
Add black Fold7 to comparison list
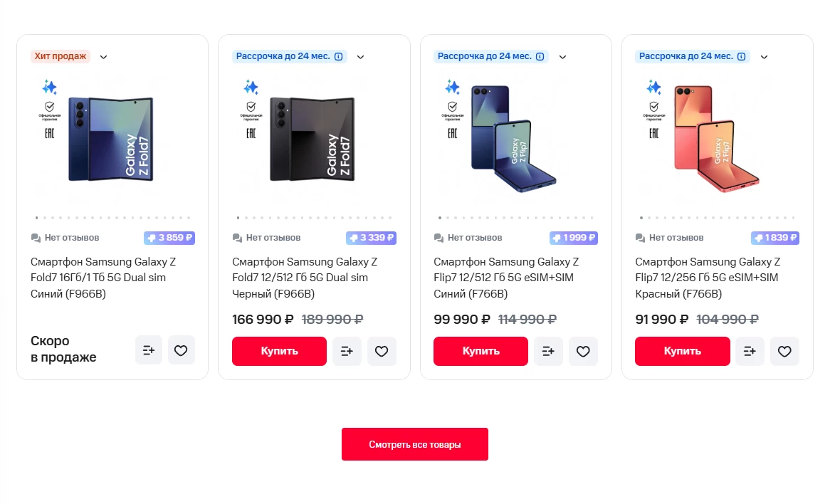pos(347,351)
